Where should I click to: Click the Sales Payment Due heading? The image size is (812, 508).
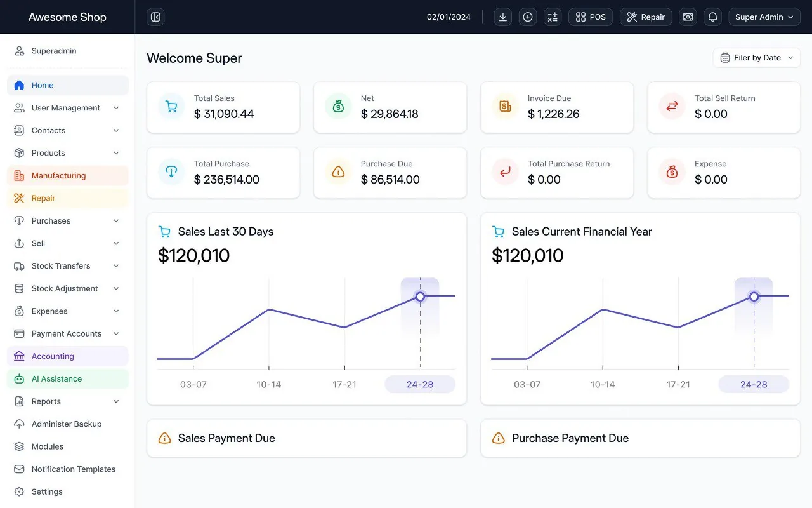click(226, 438)
